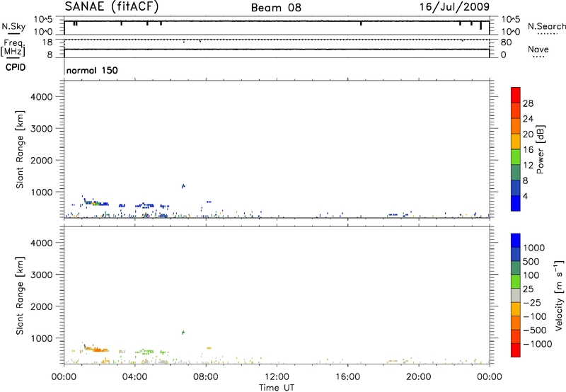This screenshot has height=392, width=566.
Task: Select the date "16/Jul/2009"
Action: pyautogui.click(x=454, y=7)
